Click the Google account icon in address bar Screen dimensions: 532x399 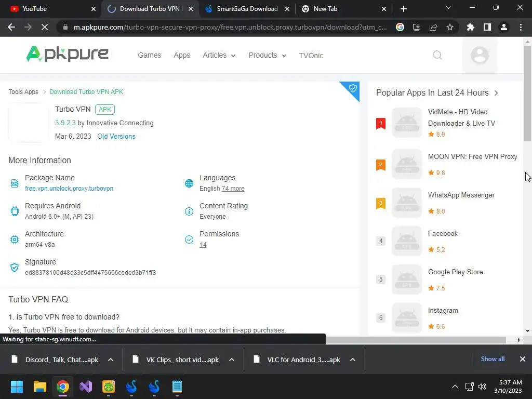[x=400, y=27]
